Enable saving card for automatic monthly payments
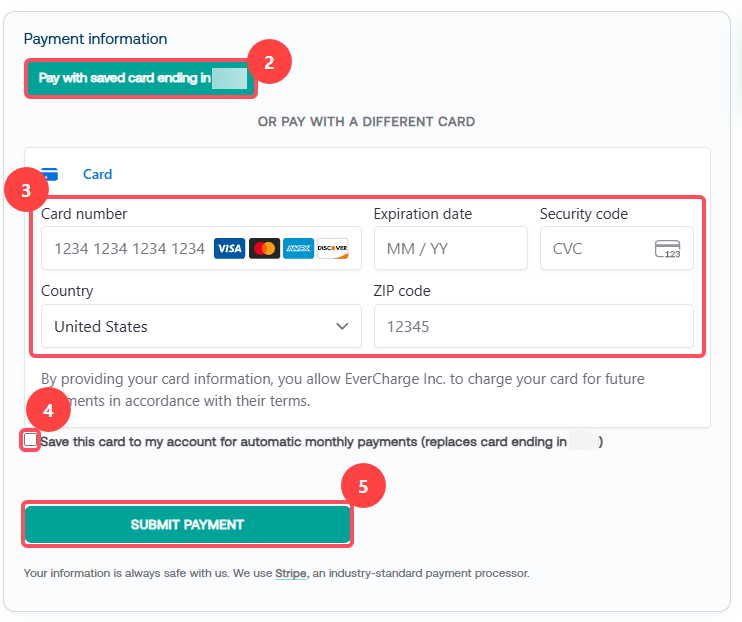 coord(30,440)
